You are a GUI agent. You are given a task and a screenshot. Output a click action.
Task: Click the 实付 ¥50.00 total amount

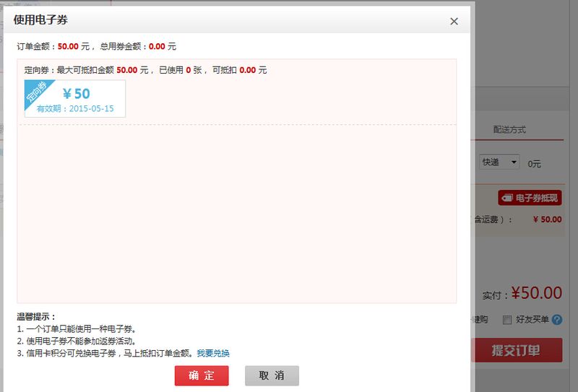pos(535,293)
